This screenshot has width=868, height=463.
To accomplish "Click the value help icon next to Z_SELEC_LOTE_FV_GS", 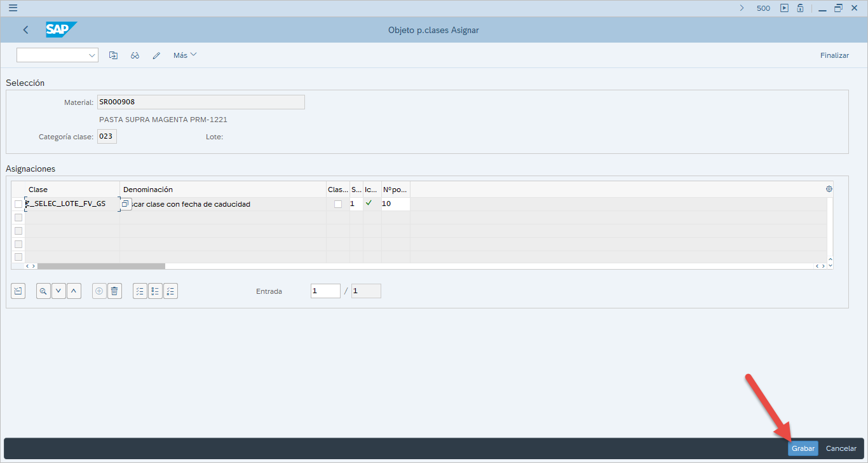I will tap(125, 204).
